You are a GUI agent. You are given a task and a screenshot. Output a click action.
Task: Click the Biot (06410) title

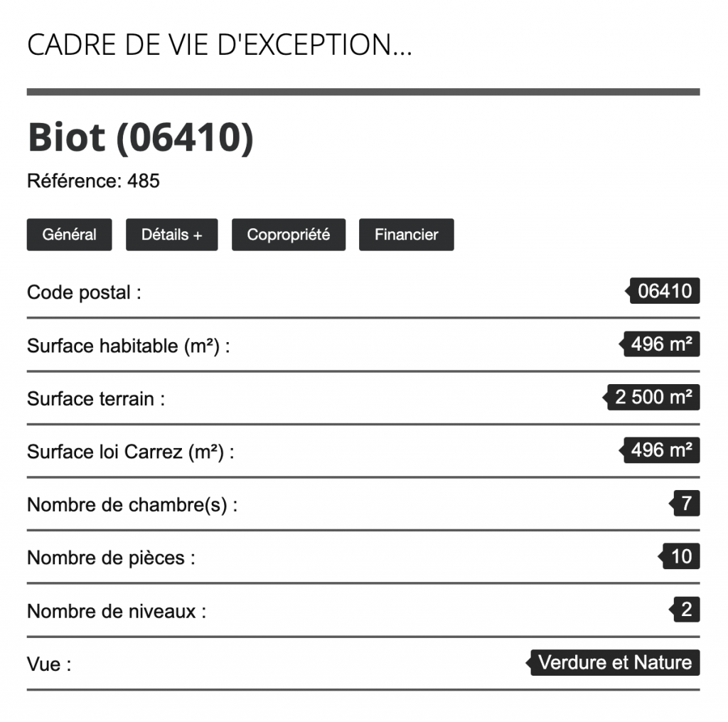click(140, 137)
